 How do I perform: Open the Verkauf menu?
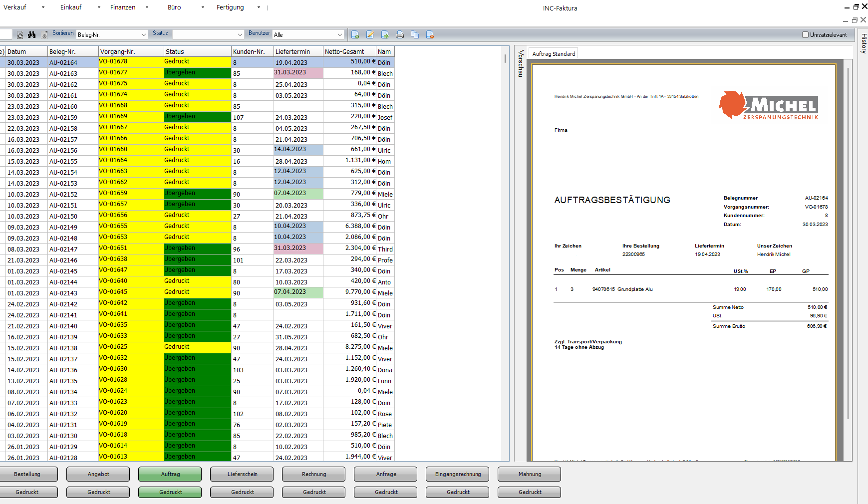pyautogui.click(x=15, y=7)
